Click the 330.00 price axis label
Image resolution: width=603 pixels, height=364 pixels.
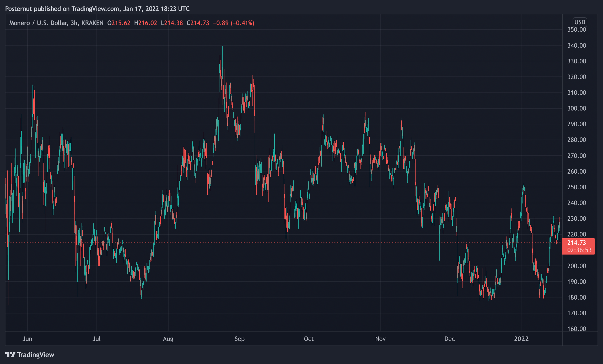pyautogui.click(x=577, y=61)
